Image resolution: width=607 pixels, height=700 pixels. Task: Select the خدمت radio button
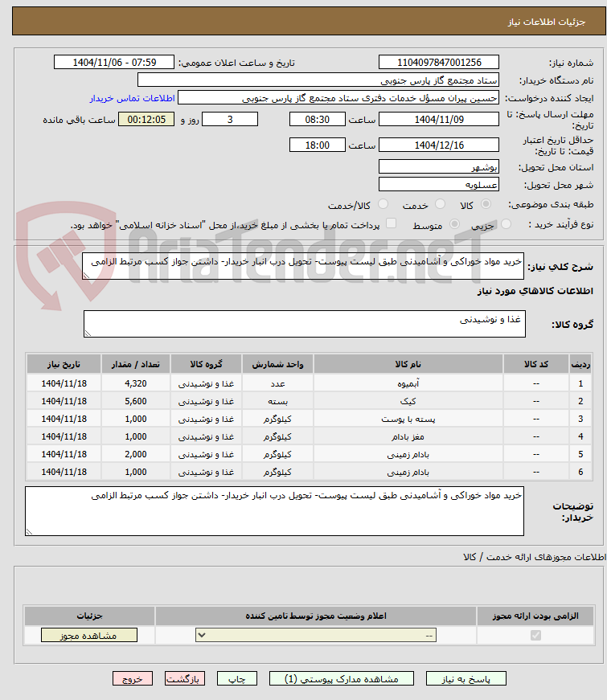point(440,204)
